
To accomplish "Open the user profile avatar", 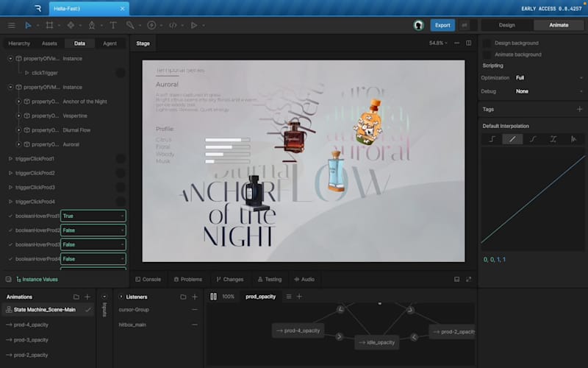I will tap(418, 25).
